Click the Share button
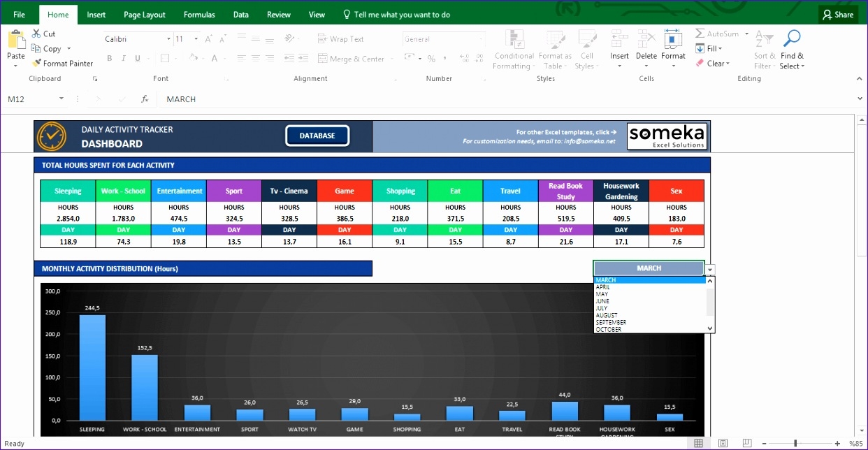Image resolution: width=868 pixels, height=450 pixels. coord(838,14)
